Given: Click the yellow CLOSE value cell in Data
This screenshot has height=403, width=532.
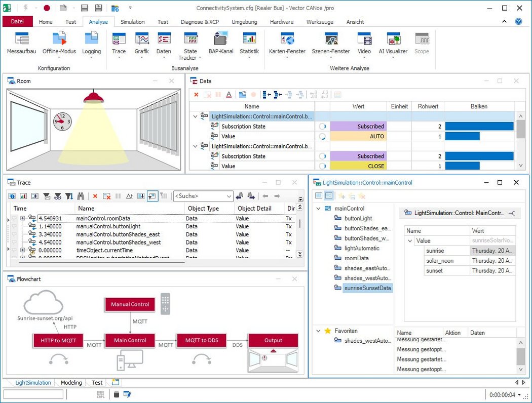Looking at the screenshot, I should [358, 166].
